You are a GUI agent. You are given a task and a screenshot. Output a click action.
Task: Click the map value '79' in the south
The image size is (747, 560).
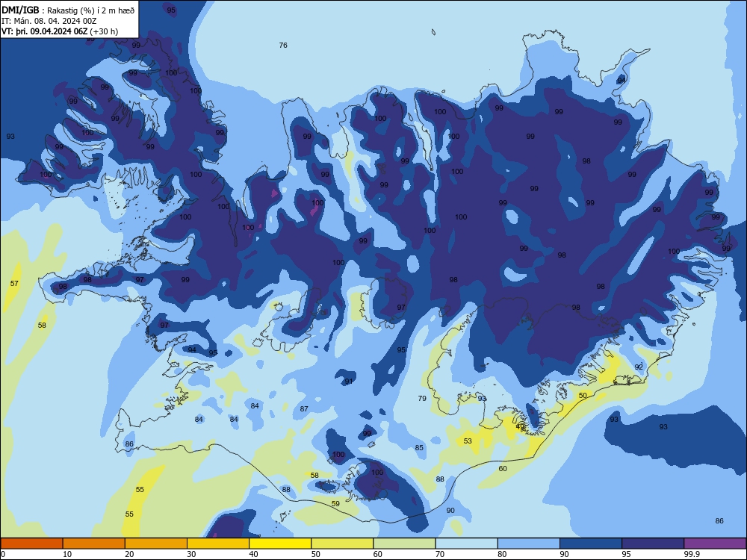[x=422, y=398]
